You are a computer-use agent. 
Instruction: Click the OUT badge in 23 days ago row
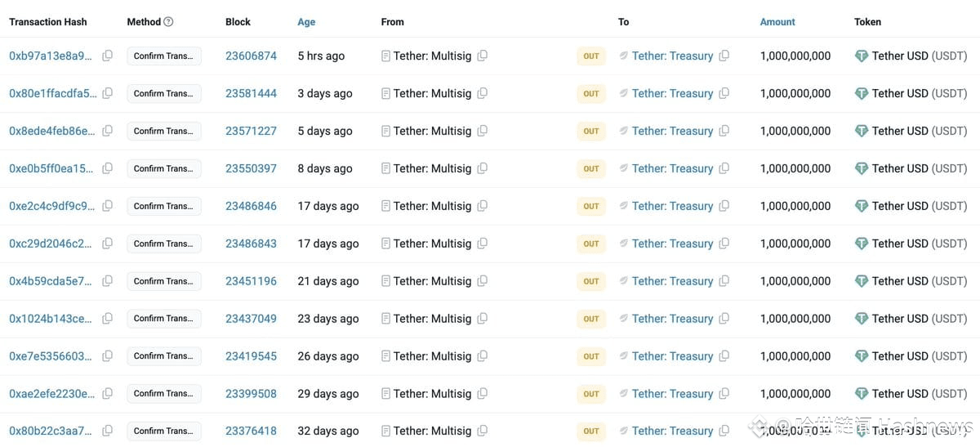click(591, 319)
